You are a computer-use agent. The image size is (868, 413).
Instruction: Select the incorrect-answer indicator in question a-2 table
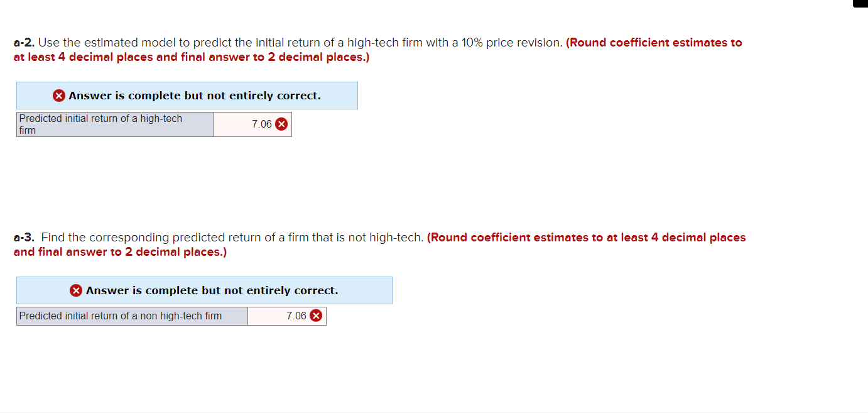pyautogui.click(x=281, y=124)
